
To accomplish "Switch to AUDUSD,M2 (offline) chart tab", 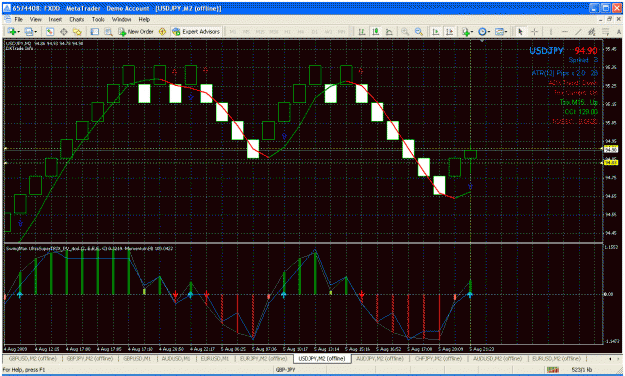I will (497, 358).
